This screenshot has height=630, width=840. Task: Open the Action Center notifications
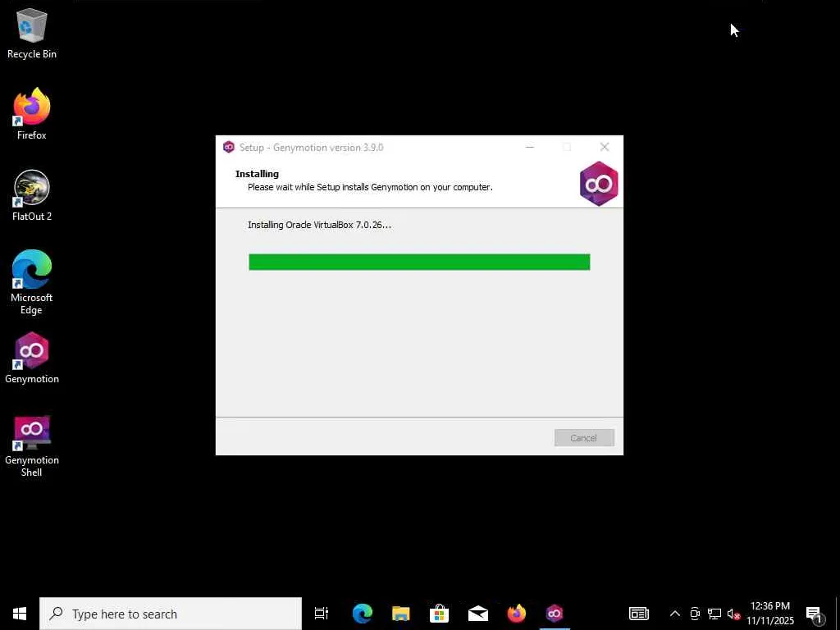(x=814, y=614)
